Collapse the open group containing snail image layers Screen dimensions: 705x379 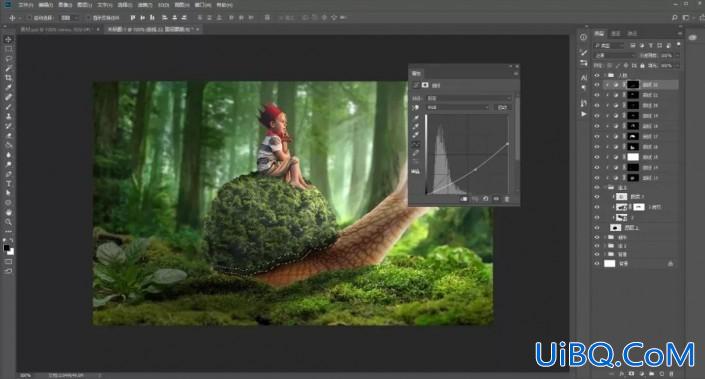pyautogui.click(x=605, y=187)
